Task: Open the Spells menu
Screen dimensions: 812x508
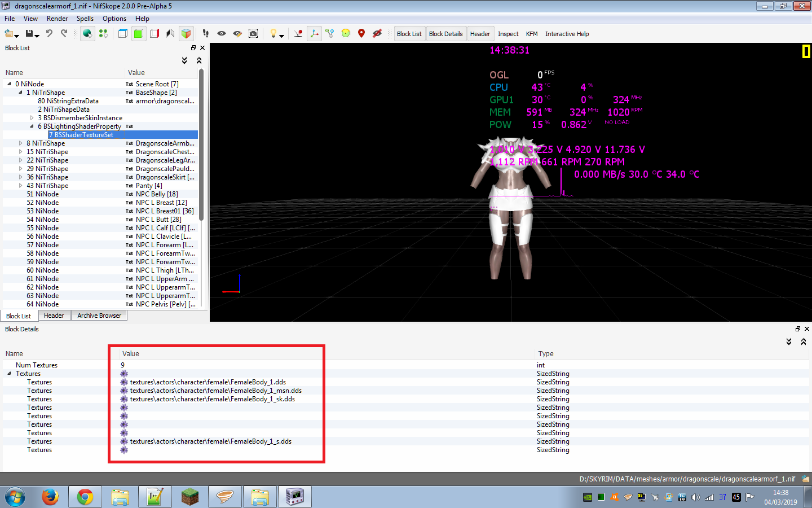Action: coord(85,19)
